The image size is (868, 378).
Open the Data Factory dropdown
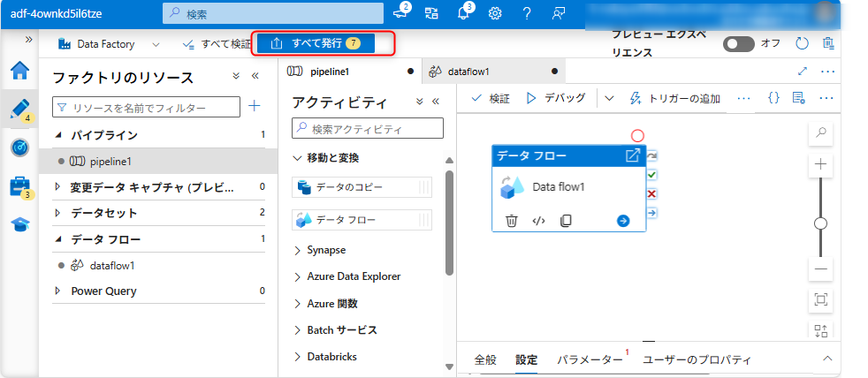109,44
